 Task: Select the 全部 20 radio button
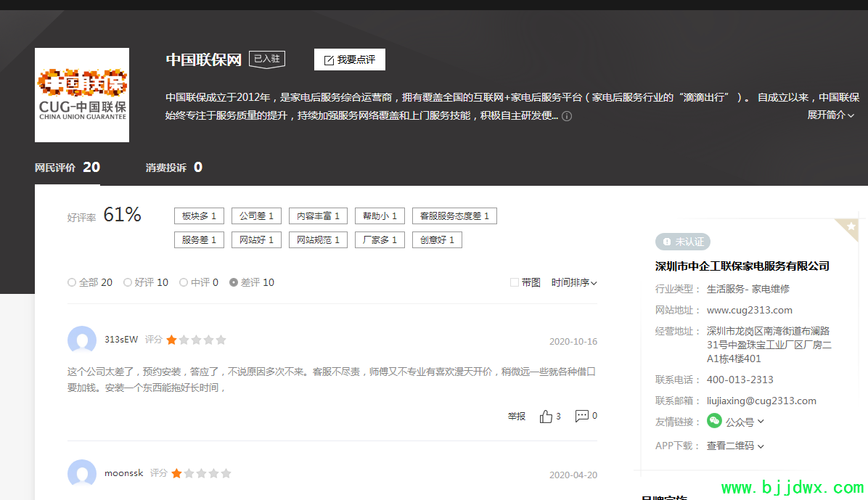(x=72, y=282)
